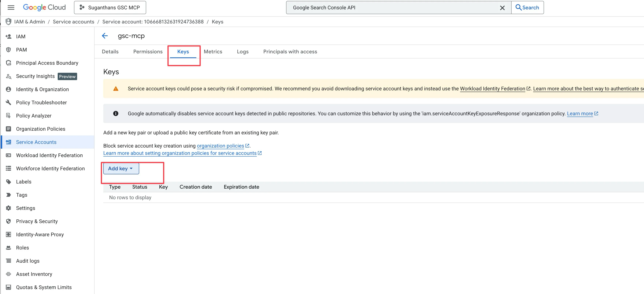Open Roles hat icon in sidebar

click(8, 247)
